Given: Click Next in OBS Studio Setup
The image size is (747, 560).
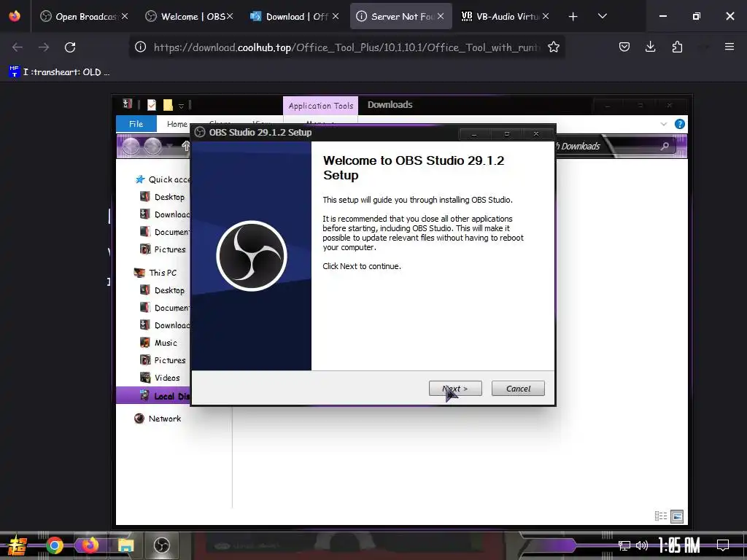Looking at the screenshot, I should 455,389.
